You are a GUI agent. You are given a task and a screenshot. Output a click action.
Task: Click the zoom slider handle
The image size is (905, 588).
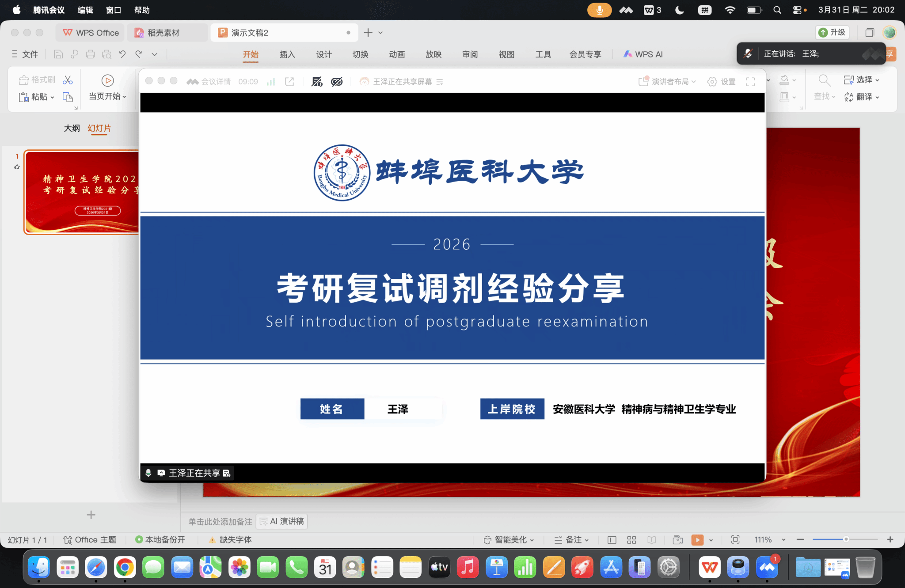846,539
